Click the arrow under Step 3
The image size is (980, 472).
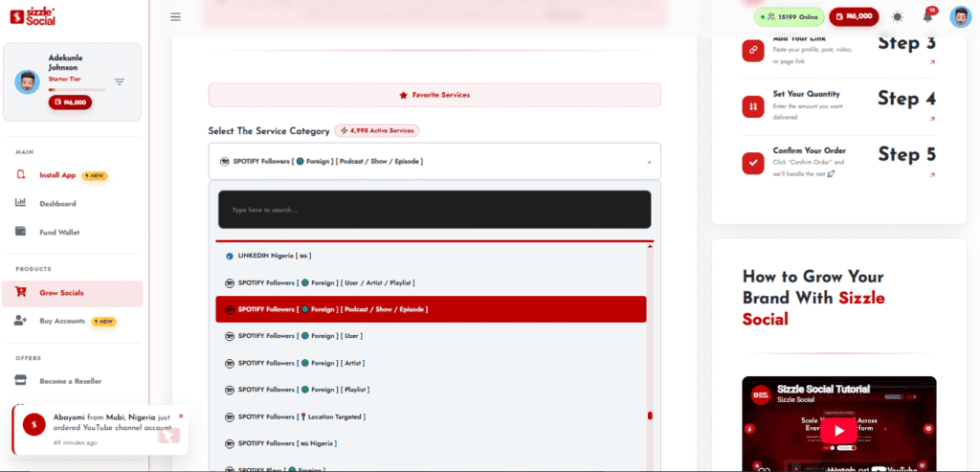[x=932, y=62]
